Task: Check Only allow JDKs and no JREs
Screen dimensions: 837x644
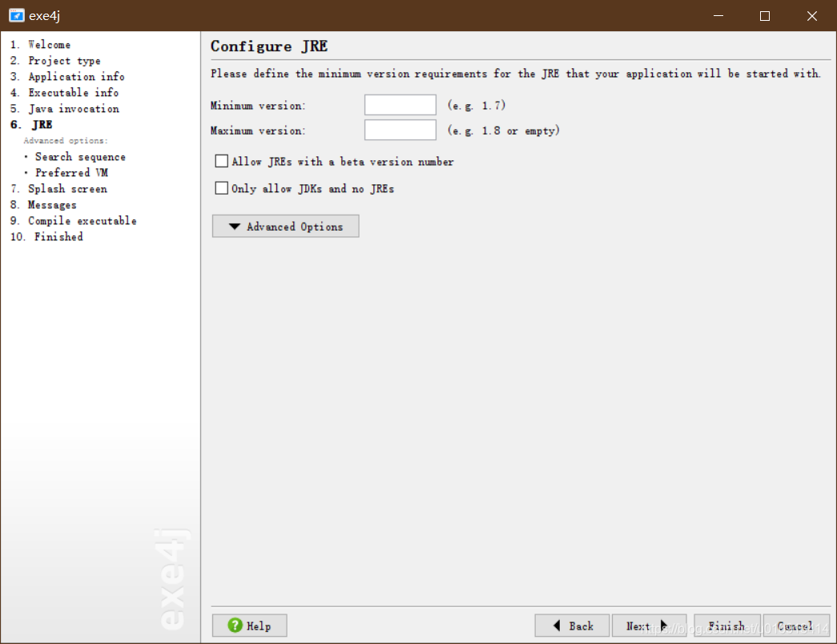Action: coord(222,188)
